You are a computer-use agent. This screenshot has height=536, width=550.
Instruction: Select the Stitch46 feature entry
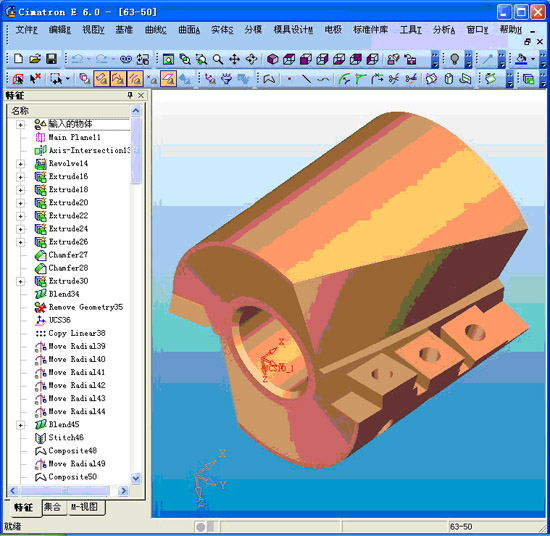(66, 437)
